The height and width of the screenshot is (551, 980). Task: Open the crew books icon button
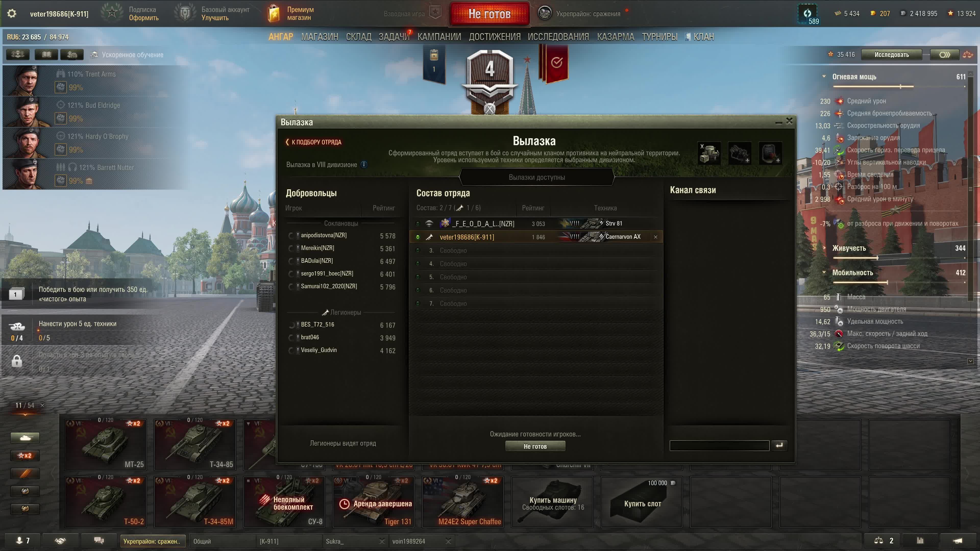[x=46, y=55]
